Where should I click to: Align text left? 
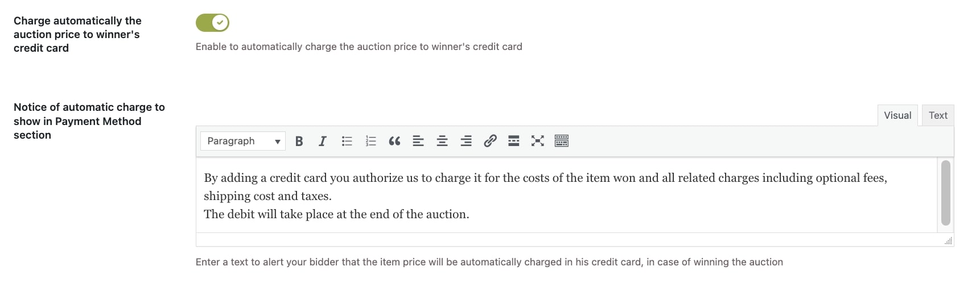418,141
